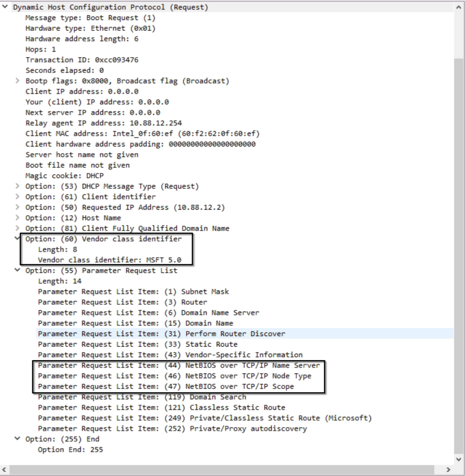The width and height of the screenshot is (465, 476).
Task: Select the (33) Static Route list item
Action: click(x=138, y=344)
